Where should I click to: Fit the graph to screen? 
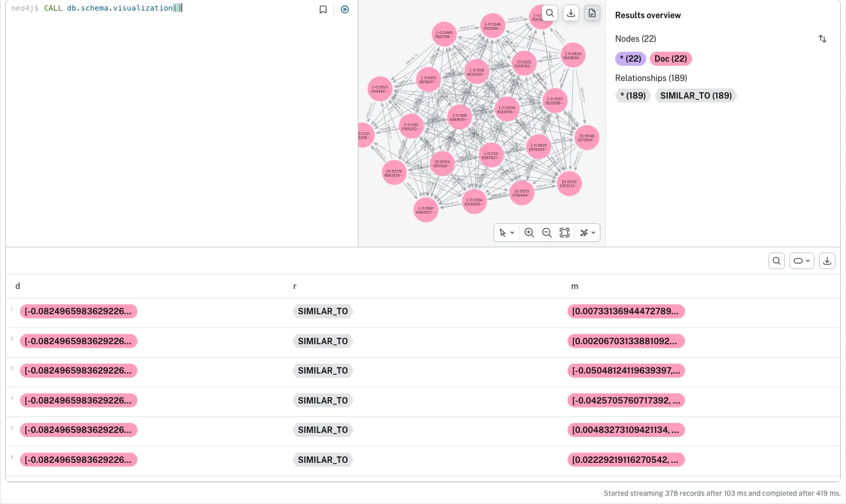565,233
